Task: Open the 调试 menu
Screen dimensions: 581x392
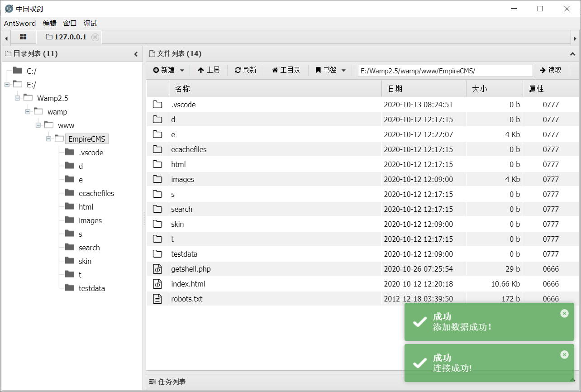Action: [x=90, y=24]
